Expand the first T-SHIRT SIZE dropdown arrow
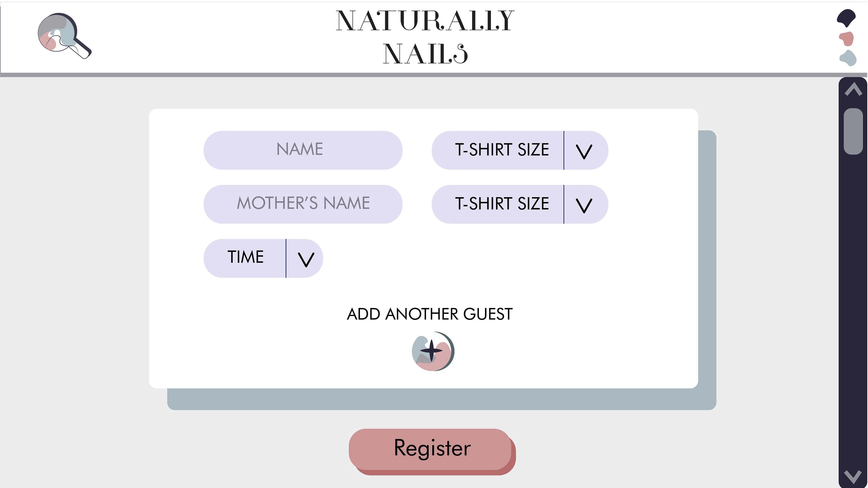This screenshot has height=488, width=868. (x=584, y=151)
